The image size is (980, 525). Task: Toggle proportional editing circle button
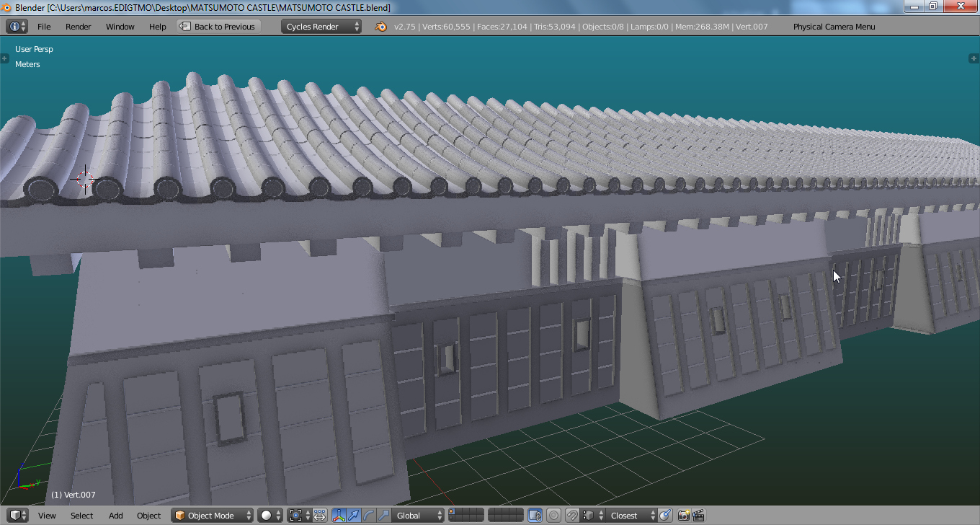[553, 516]
